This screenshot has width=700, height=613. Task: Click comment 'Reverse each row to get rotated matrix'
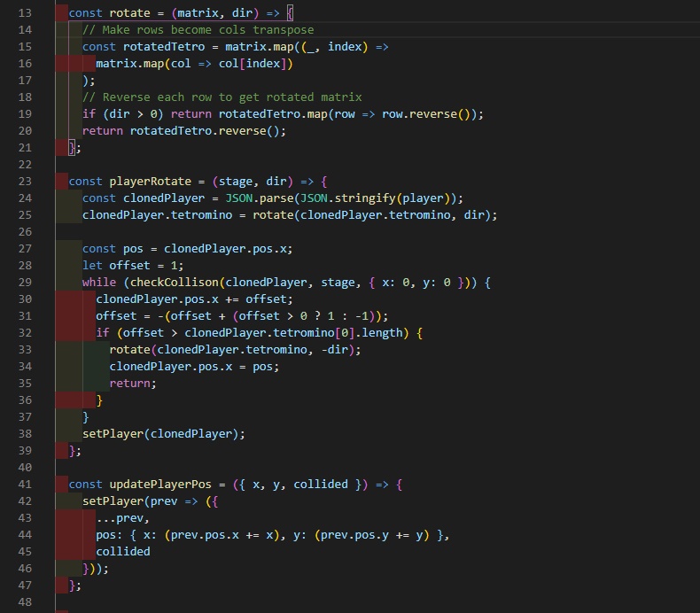tap(222, 97)
